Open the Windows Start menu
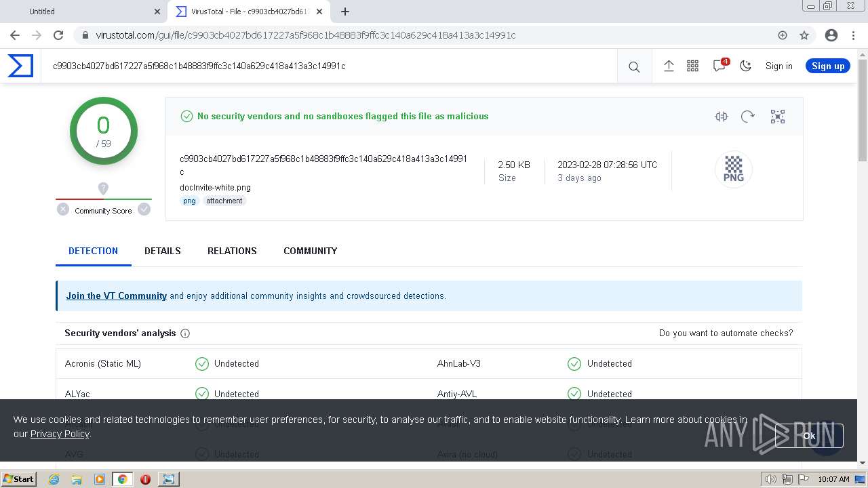Image resolution: width=868 pixels, height=488 pixels. (x=18, y=479)
